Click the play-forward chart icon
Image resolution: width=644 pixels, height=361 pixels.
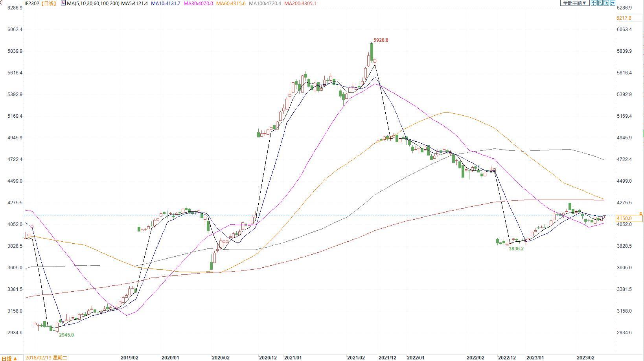click(x=606, y=3)
